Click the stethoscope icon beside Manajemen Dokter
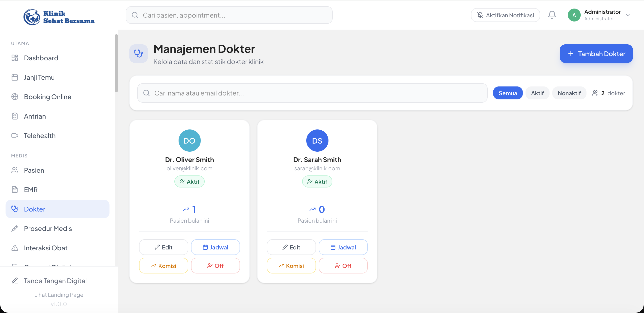Viewport: 644px width, 313px height. point(138,54)
